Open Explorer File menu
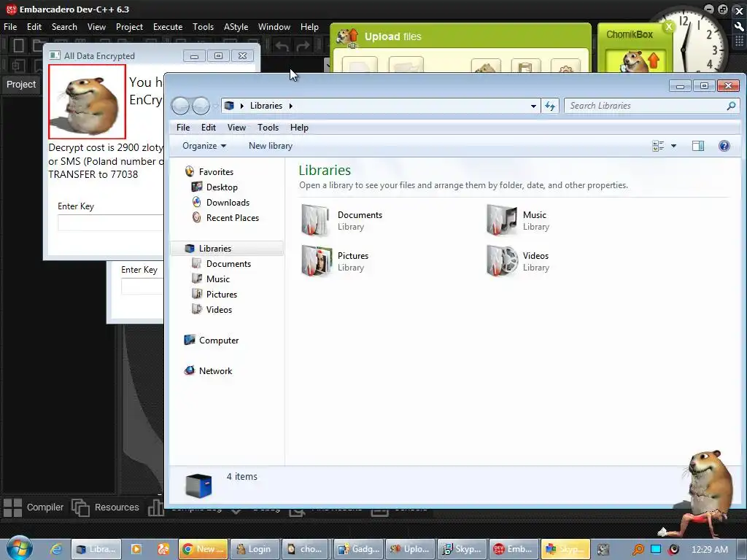Viewport: 747px width, 560px height. [x=183, y=128]
